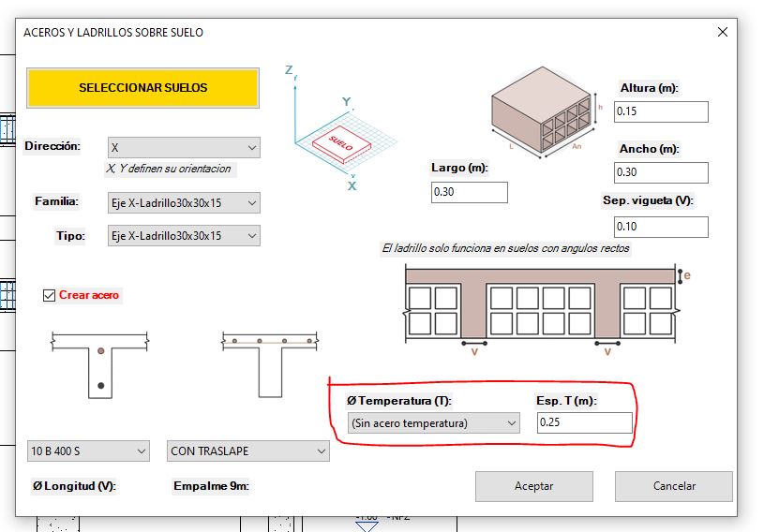This screenshot has height=532, width=764.
Task: Open the Sin acero temperatura dropdown
Action: (x=434, y=423)
